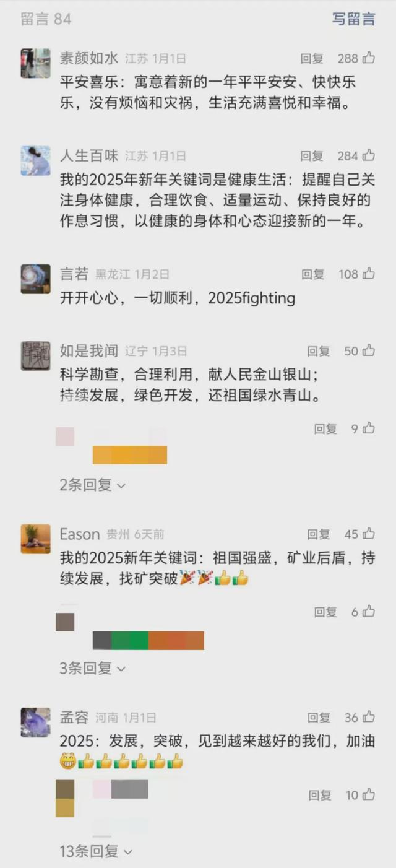Viewport: 396px width, 868px height.
Task: Open 写留言 to write a comment
Action: (x=353, y=19)
